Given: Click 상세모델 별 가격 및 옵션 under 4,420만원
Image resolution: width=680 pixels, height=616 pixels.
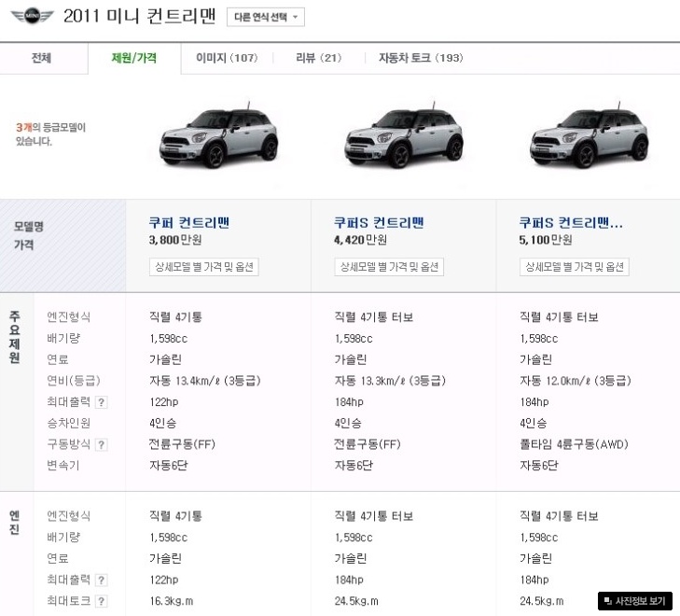Looking at the screenshot, I should pos(389,267).
